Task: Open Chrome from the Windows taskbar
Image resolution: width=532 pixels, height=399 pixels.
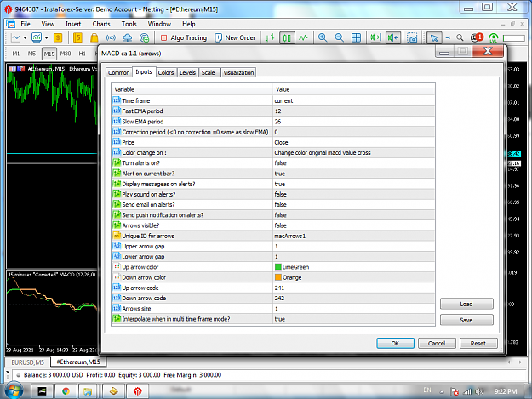Action: pos(66,391)
